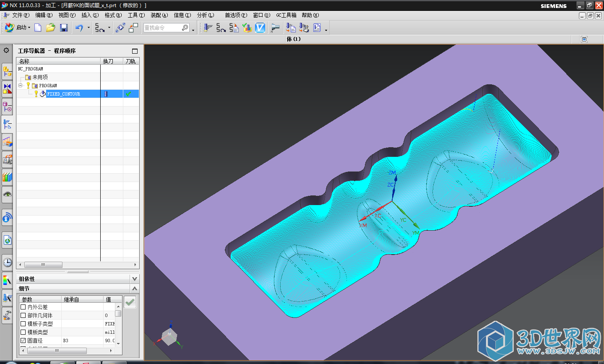Open the Constraint Navigator sidebar tab
This screenshot has height=364, width=604.
(7, 89)
